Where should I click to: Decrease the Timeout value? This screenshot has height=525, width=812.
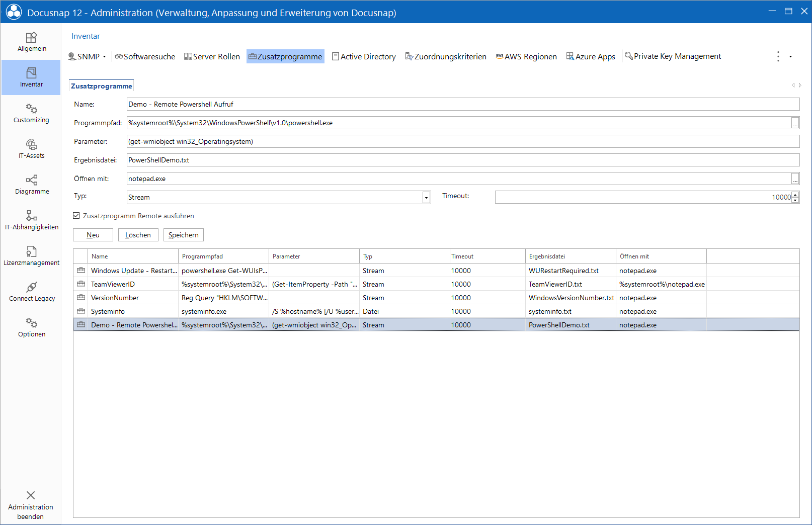pos(795,200)
